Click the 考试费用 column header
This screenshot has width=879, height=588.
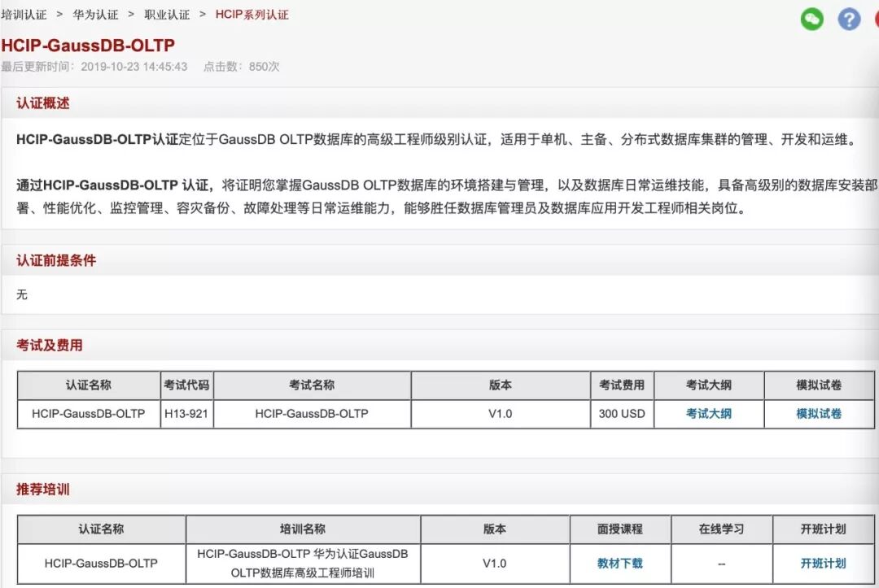click(x=622, y=385)
